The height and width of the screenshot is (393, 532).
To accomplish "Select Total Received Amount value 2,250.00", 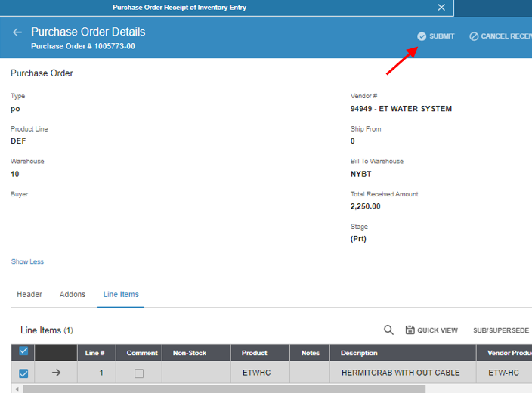I will (x=366, y=206).
